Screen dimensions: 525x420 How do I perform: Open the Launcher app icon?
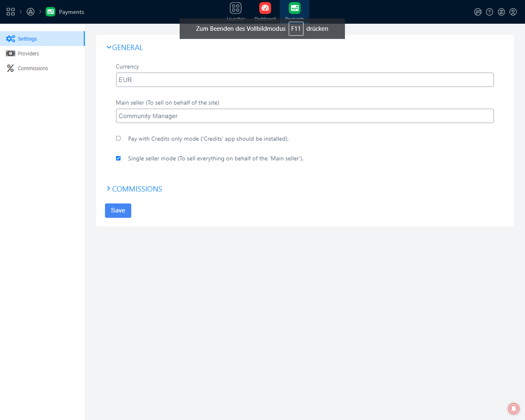click(235, 9)
